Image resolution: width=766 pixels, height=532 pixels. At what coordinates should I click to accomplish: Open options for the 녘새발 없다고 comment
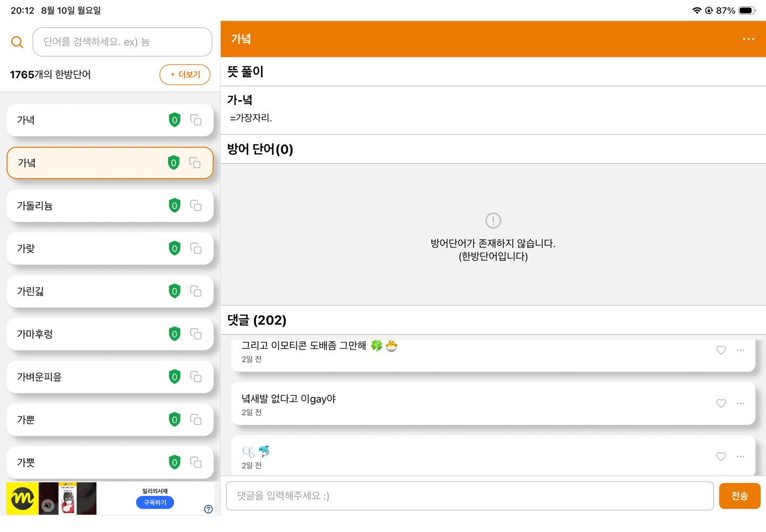click(x=740, y=403)
